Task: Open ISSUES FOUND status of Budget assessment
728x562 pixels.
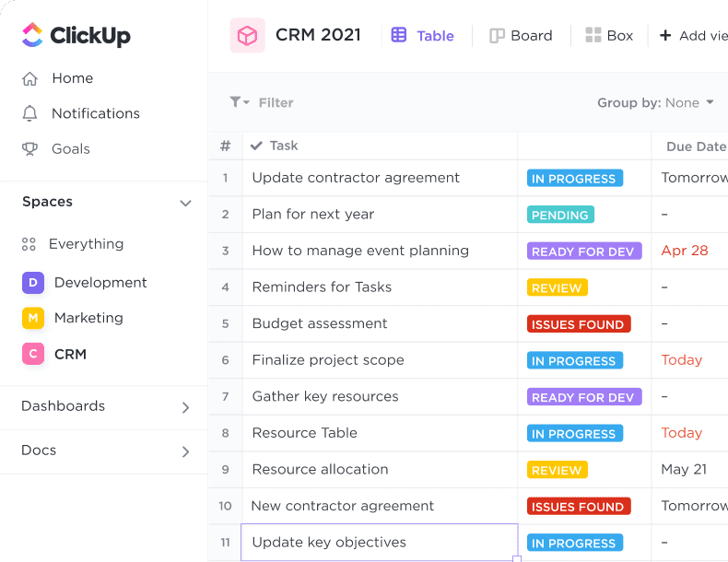Action: coord(579,324)
